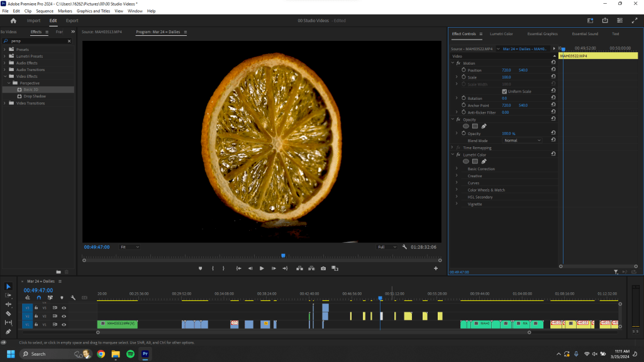Switch to the Lumetri Color tab

500,34
